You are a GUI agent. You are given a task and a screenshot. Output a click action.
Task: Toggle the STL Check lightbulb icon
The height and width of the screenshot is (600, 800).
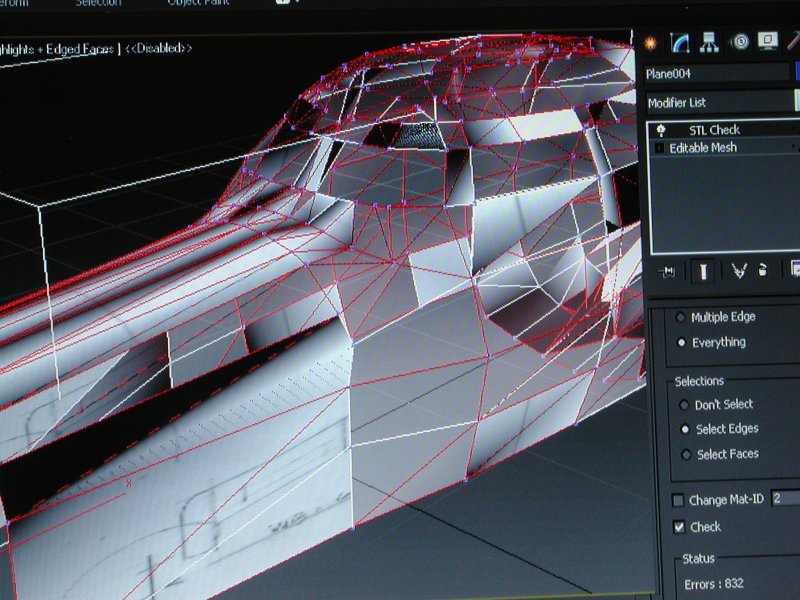tap(661, 131)
